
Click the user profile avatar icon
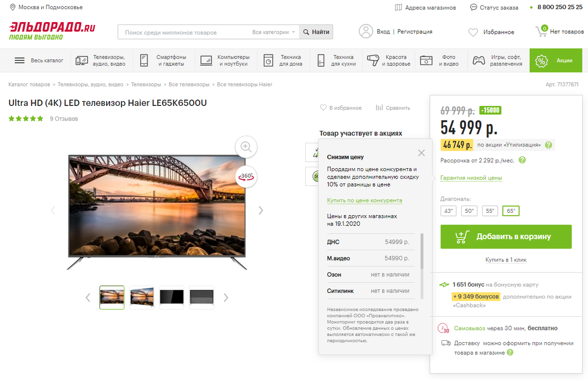(366, 31)
